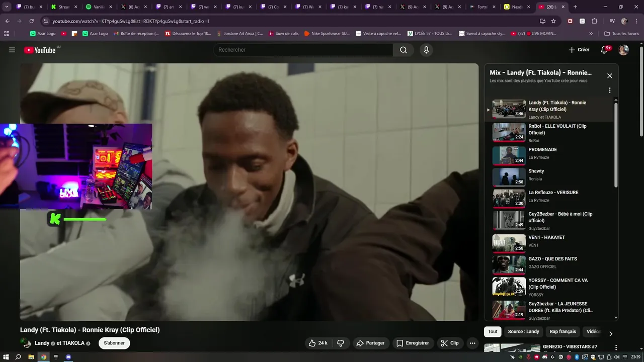Subscribe with the S'abonner button
This screenshot has width=644, height=362.
pos(114,343)
